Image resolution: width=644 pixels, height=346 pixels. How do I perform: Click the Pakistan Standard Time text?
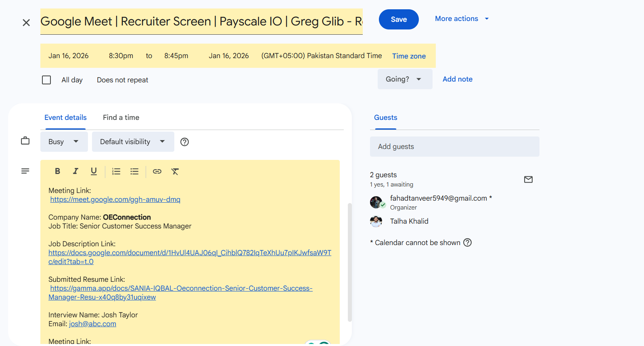point(322,56)
